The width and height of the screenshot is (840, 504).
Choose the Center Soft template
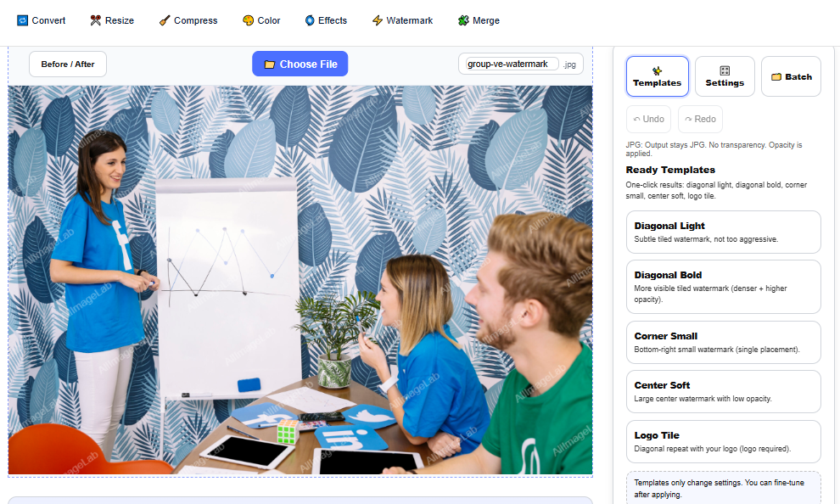pyautogui.click(x=723, y=391)
